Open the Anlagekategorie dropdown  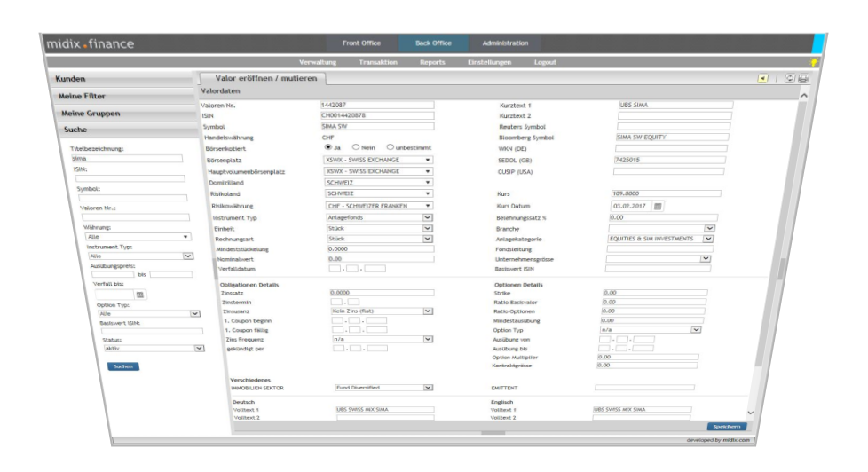click(x=660, y=239)
